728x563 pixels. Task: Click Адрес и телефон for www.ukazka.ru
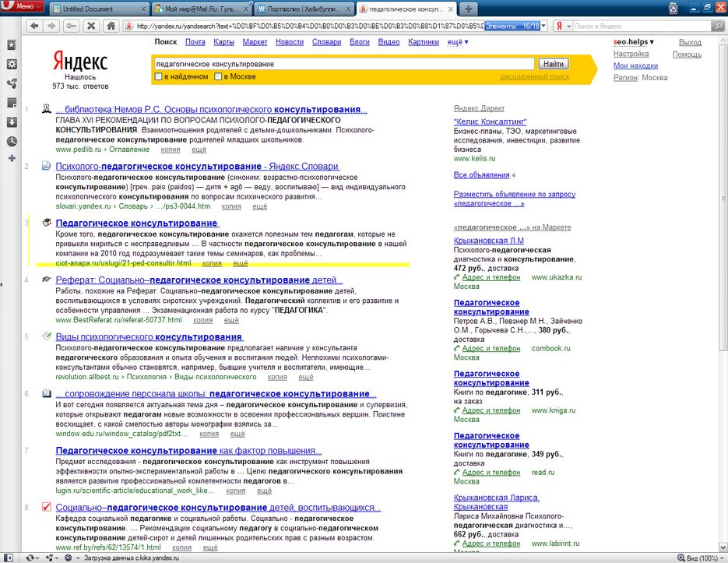[491, 277]
